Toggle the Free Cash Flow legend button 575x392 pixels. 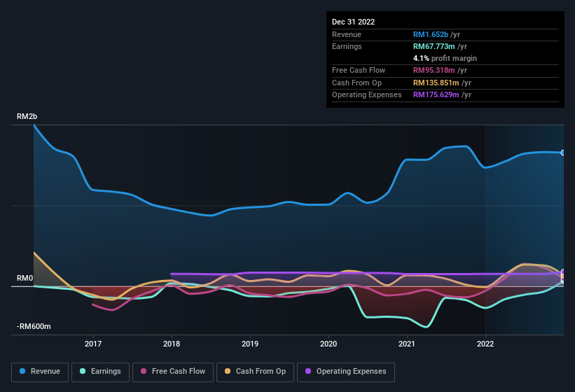coord(173,372)
